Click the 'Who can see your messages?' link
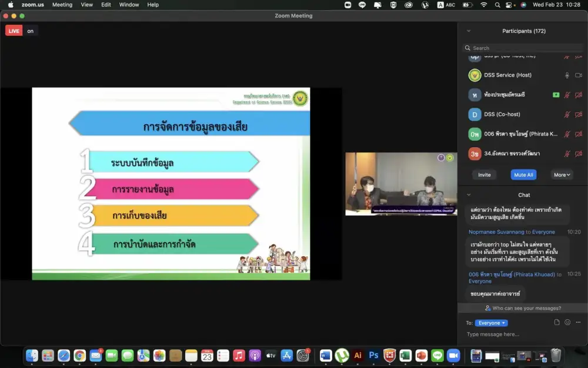The image size is (588, 368). 523,308
